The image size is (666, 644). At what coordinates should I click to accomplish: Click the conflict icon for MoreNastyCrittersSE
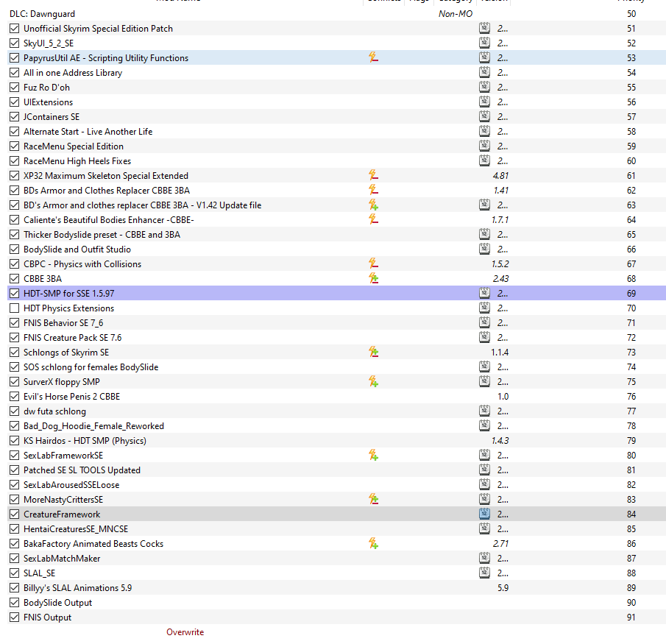tap(373, 499)
